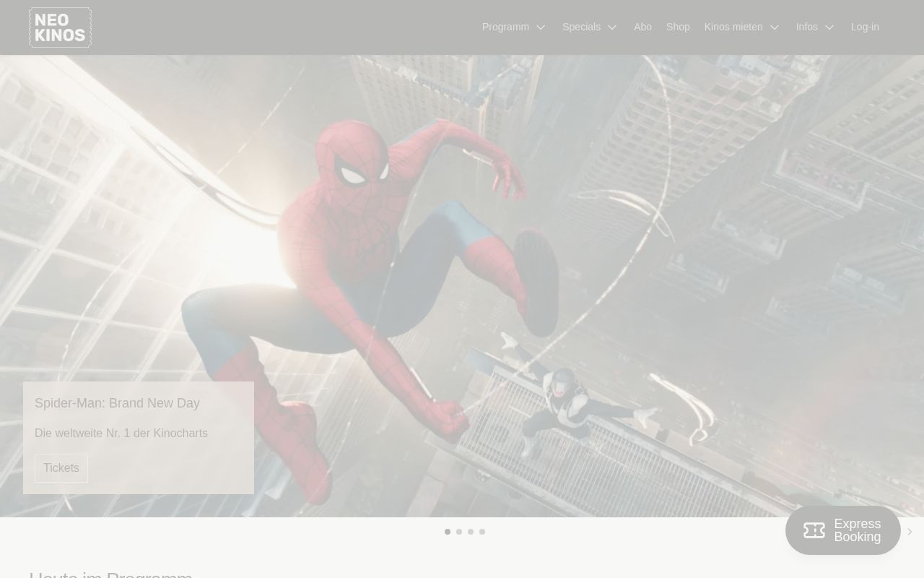Open the Programm menu
This screenshot has height=578, width=924.
pyautogui.click(x=505, y=27)
